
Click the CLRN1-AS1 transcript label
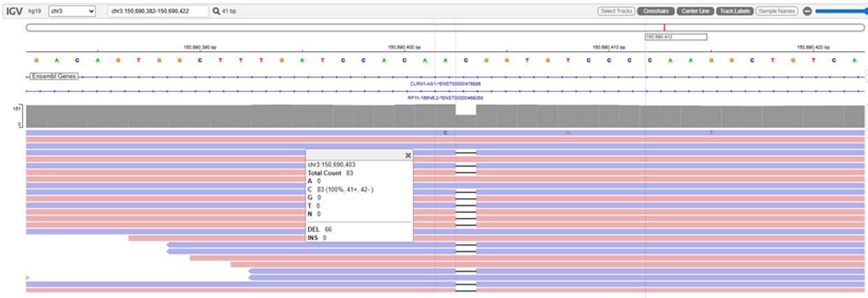(x=445, y=83)
